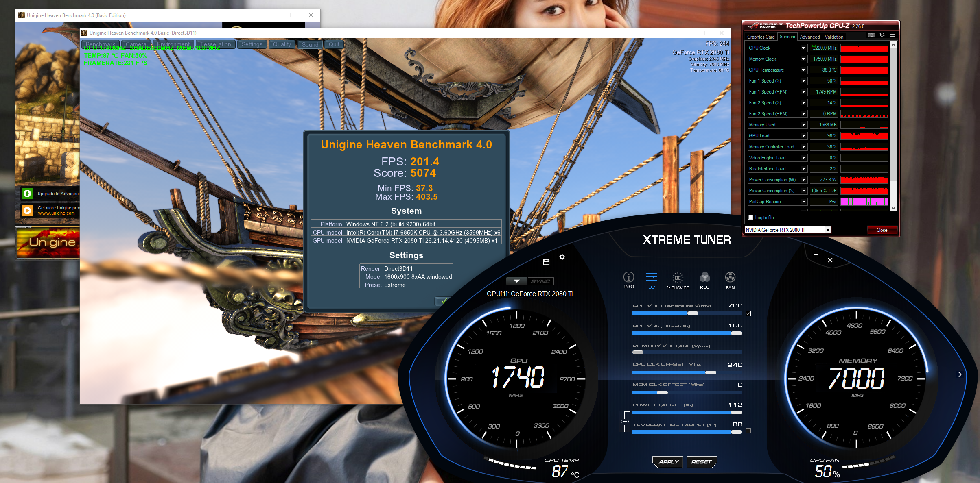The height and width of the screenshot is (483, 980).
Task: Open the www.unigine.com link
Action: coord(56,213)
